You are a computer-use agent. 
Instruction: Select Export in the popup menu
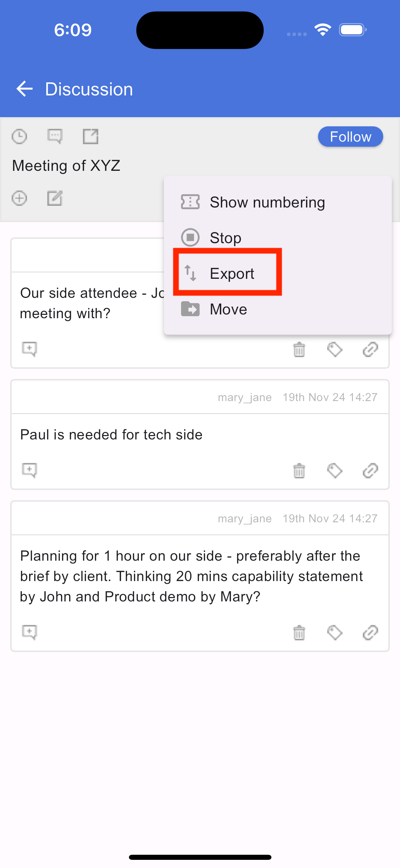coord(278,273)
